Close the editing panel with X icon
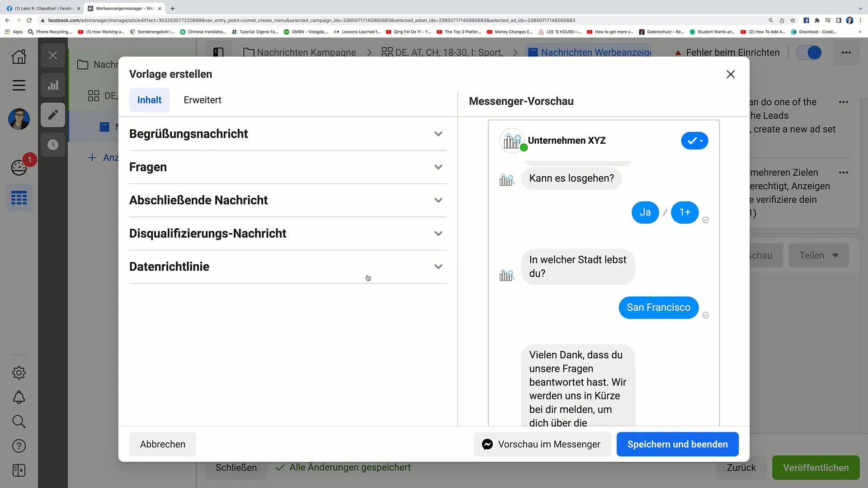This screenshot has width=868, height=488. tap(53, 56)
